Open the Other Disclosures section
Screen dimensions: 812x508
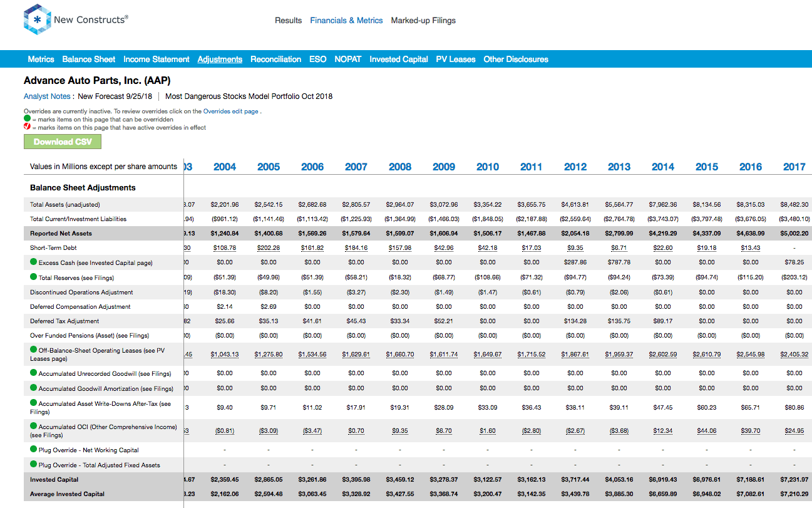516,60
